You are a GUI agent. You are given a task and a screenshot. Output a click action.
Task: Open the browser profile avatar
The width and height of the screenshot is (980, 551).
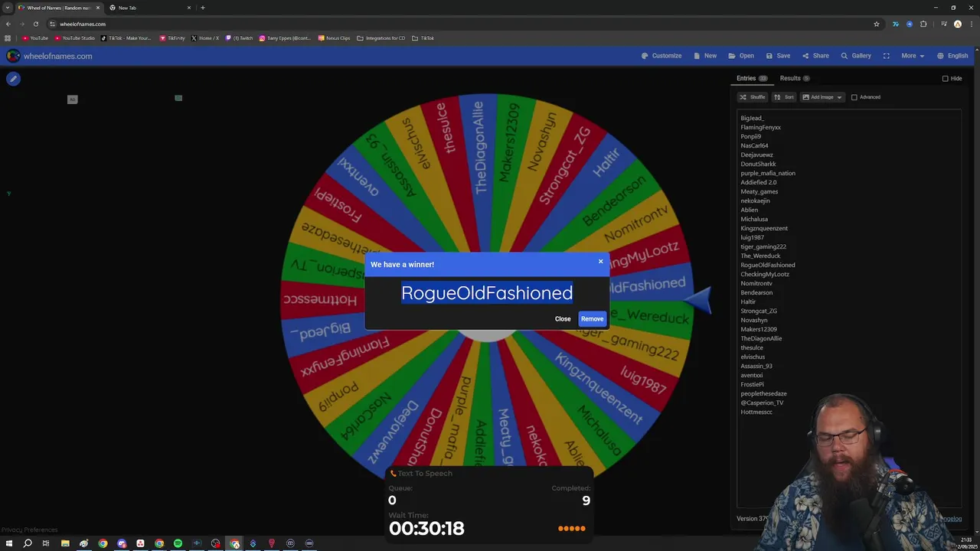tap(957, 24)
